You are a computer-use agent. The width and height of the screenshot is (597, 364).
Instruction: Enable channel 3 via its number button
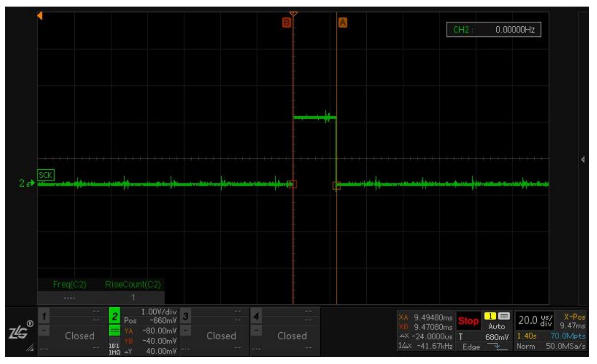(185, 315)
